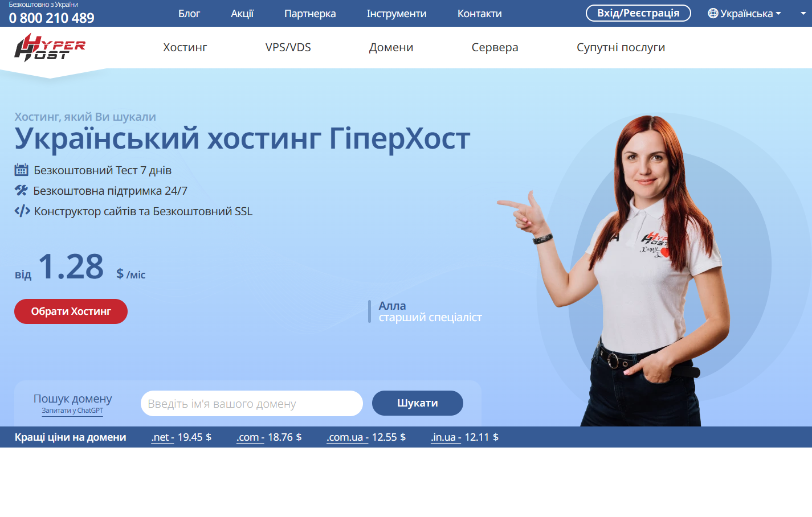This screenshot has width=812, height=517.
Task: Click the HyperHost logo
Action: click(50, 47)
